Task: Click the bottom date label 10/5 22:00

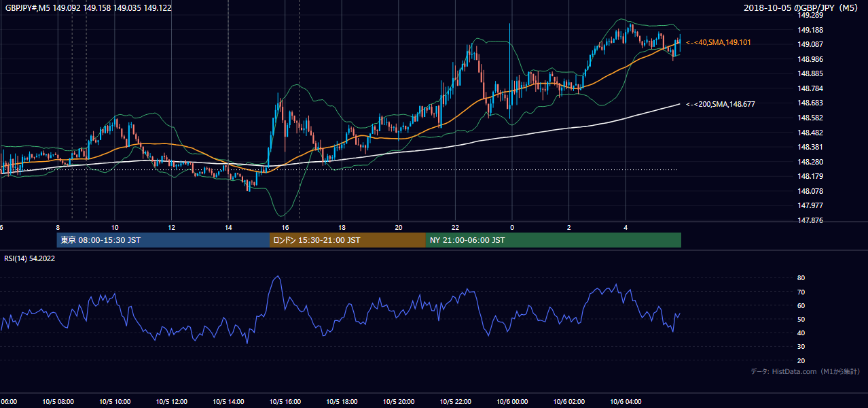Action: click(x=455, y=401)
